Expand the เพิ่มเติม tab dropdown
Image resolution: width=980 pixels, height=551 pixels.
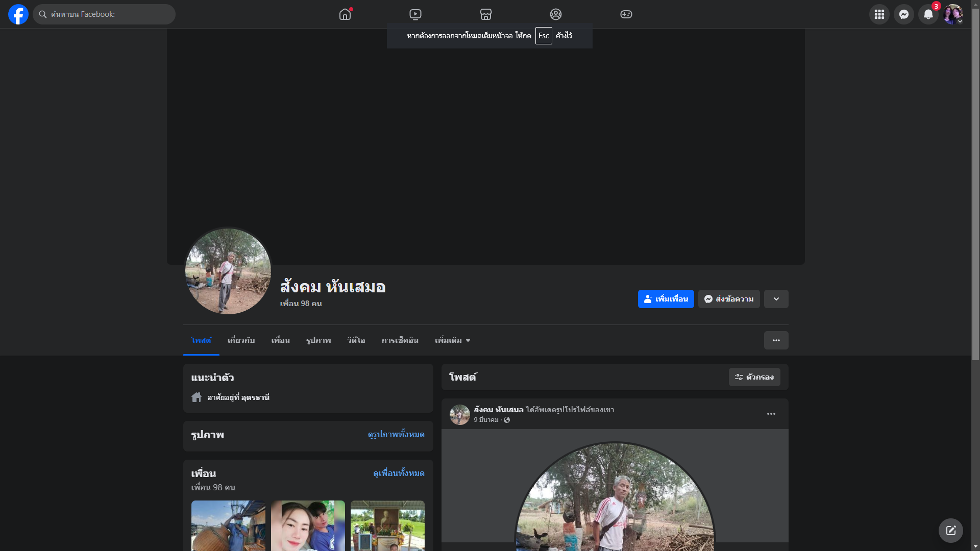coord(452,340)
